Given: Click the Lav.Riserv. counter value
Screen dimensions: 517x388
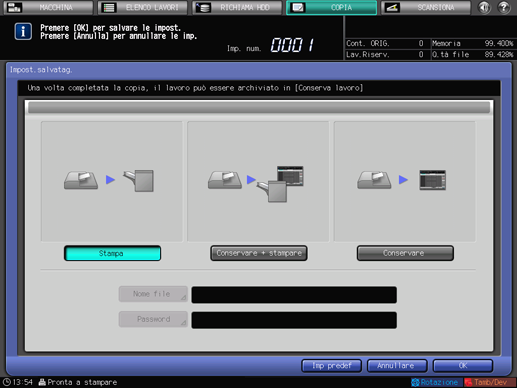Looking at the screenshot, I should tap(421, 54).
